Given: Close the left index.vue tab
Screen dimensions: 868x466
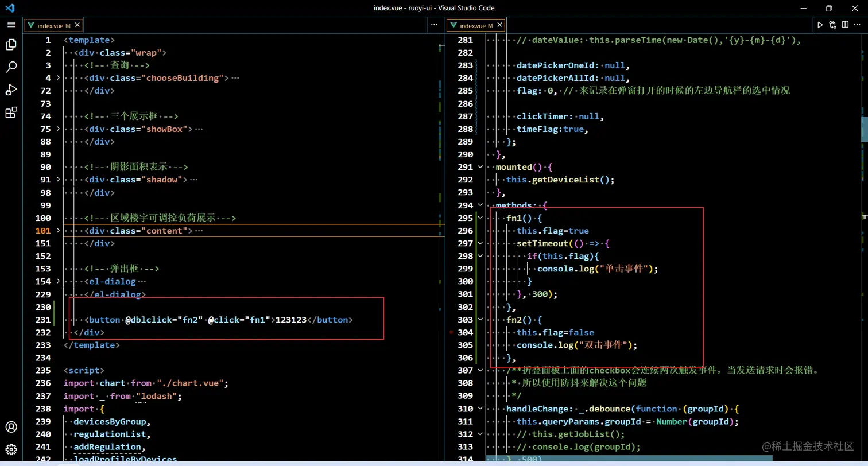Looking at the screenshot, I should pos(77,26).
